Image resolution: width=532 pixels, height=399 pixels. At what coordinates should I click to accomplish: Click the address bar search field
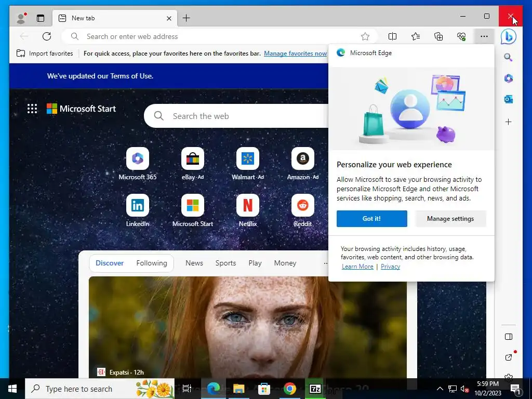[x=219, y=36]
